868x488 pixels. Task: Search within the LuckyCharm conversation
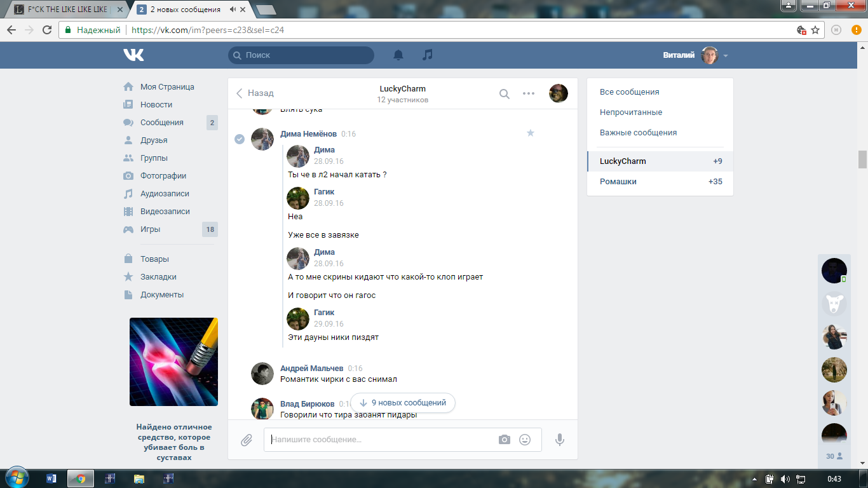click(504, 93)
